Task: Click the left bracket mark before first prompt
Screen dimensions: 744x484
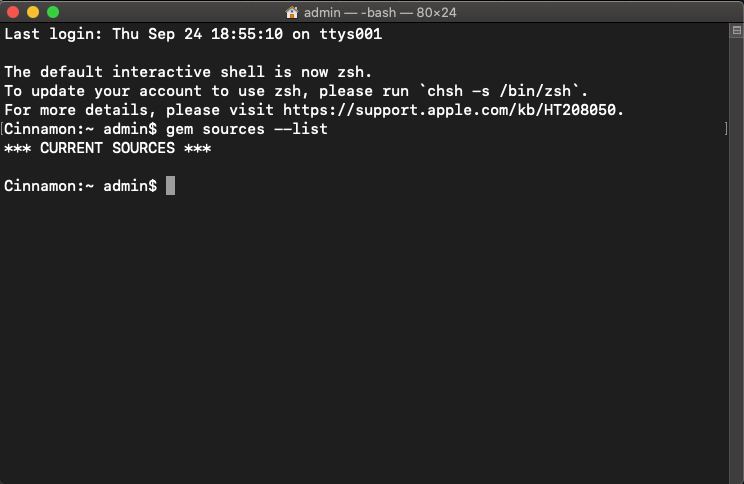Action: pos(3,129)
